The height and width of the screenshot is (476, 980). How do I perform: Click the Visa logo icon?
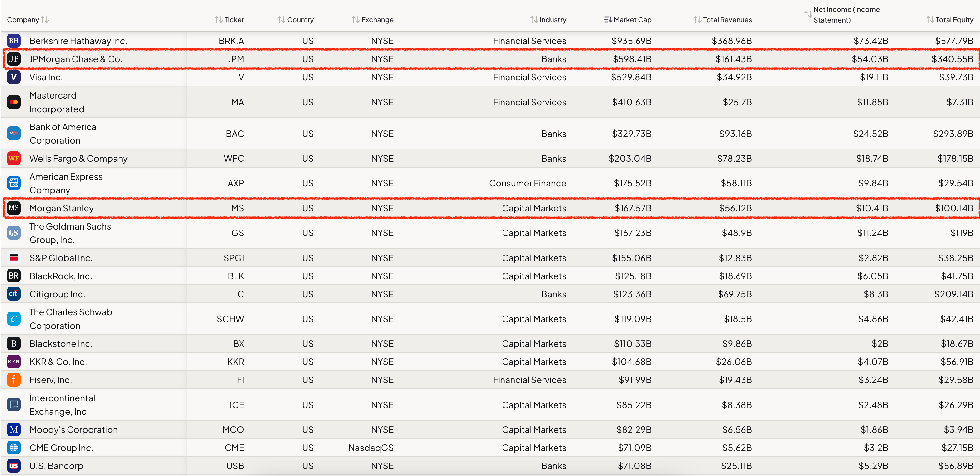14,77
